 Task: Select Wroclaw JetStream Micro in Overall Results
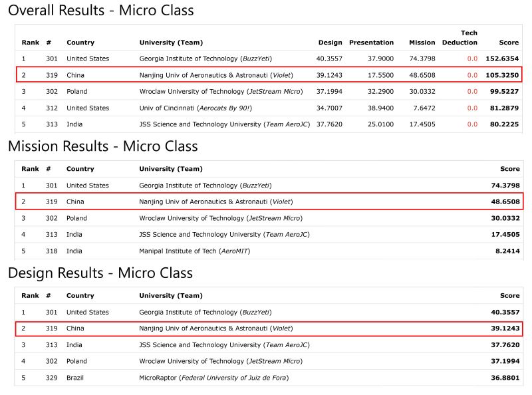click(220, 91)
